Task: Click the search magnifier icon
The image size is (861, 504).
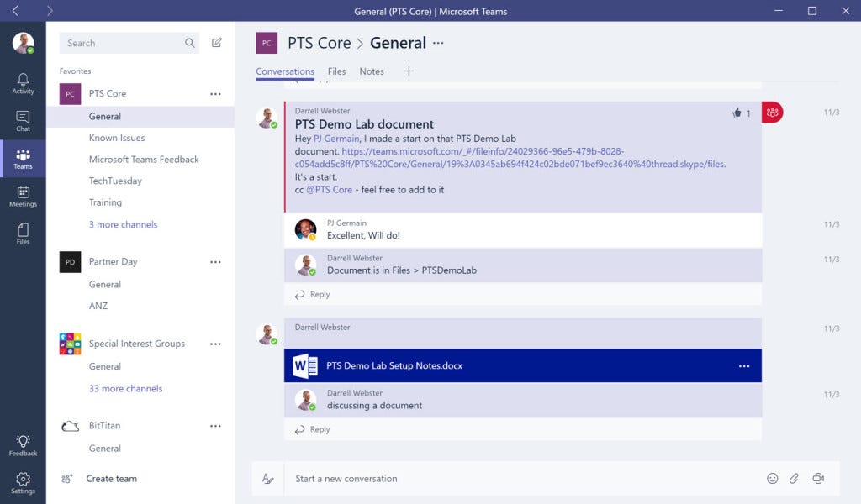Action: point(189,43)
